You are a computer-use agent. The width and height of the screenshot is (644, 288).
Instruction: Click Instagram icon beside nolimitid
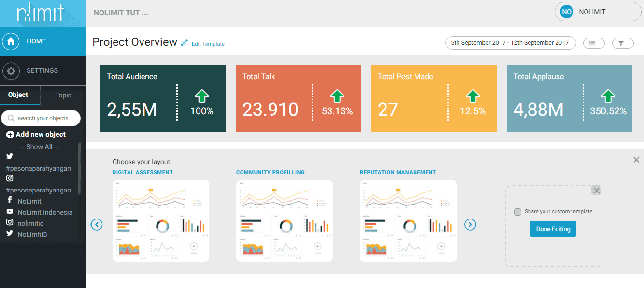[x=10, y=223]
